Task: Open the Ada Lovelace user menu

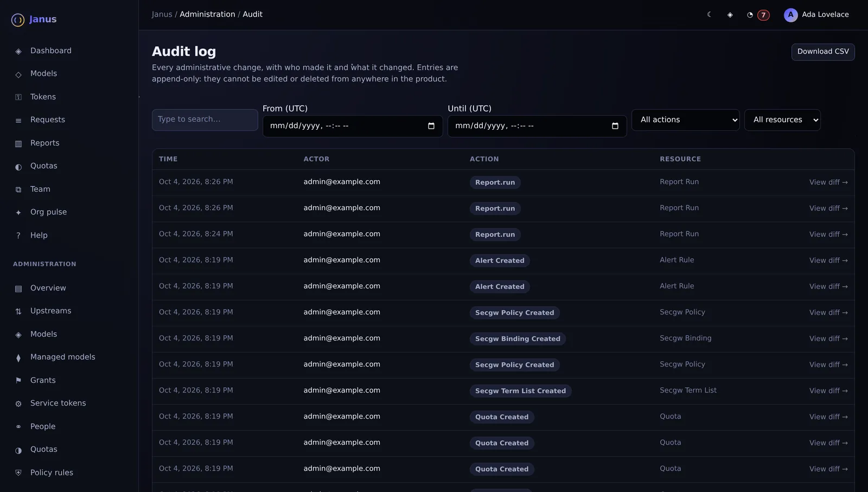Action: (x=816, y=15)
